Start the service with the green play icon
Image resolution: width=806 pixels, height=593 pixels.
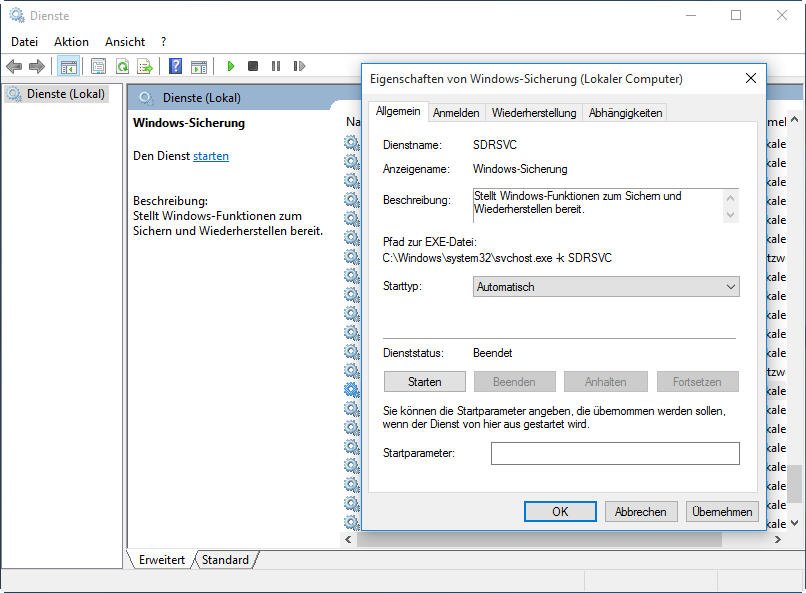[231, 67]
